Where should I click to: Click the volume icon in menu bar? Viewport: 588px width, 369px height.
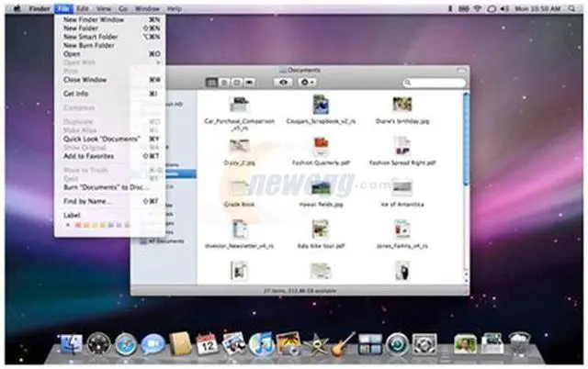[x=504, y=8]
